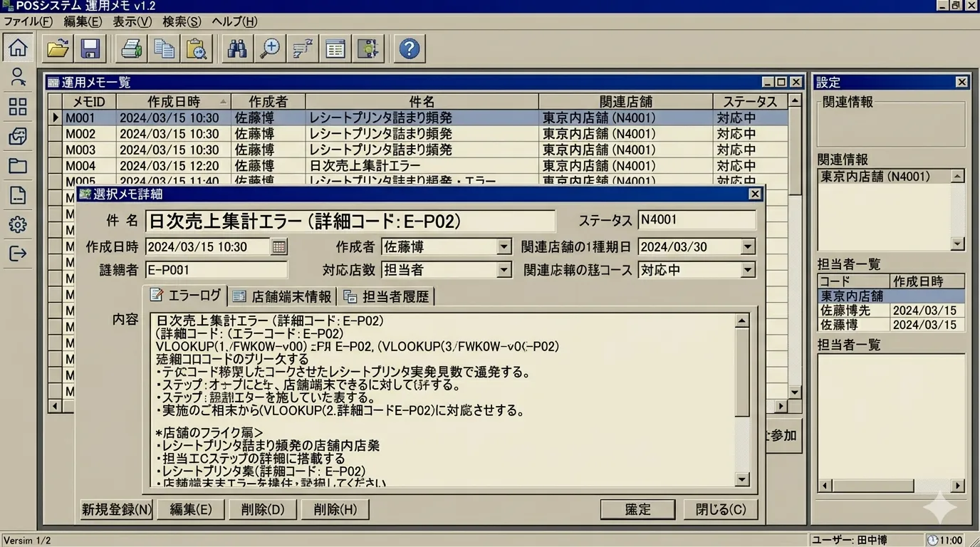Screen dimensions: 980x547
Task: Click the copy documents toolbar icon
Action: click(165, 48)
